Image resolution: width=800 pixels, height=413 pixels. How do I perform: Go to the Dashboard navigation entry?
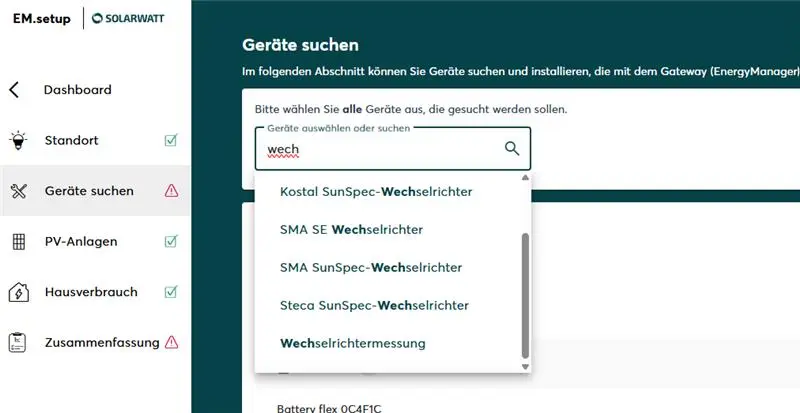tap(77, 90)
